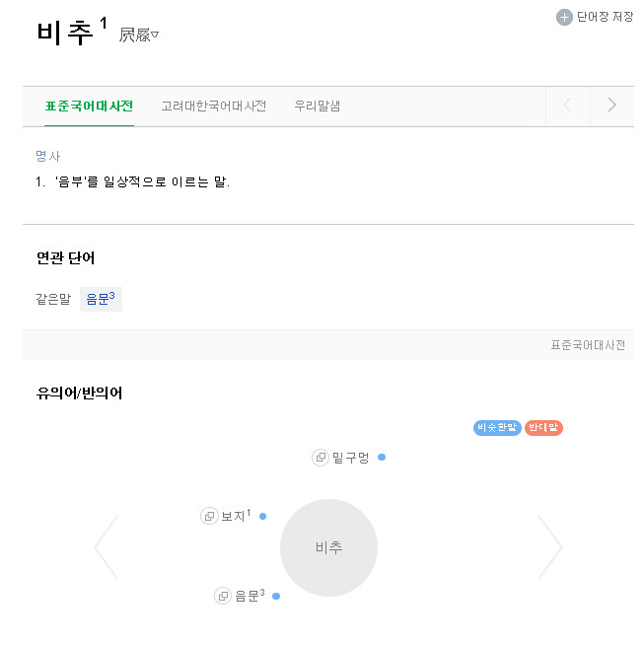This screenshot has width=644, height=645.
Task: Open the copy icon beside 보지
Action: (209, 516)
